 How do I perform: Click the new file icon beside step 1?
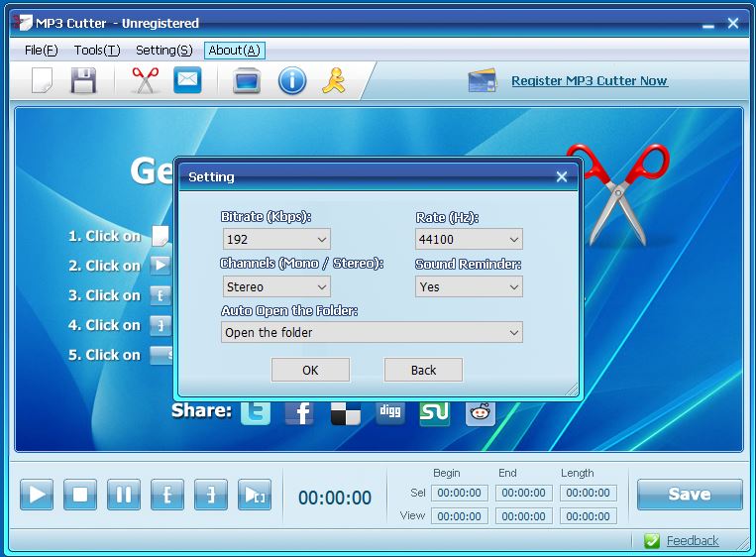pyautogui.click(x=162, y=236)
